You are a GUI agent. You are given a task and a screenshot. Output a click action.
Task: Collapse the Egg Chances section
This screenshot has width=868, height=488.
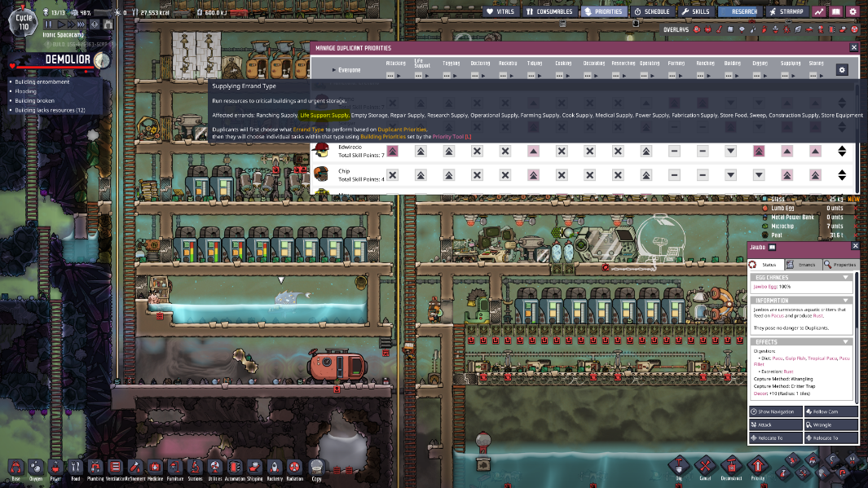pos(845,277)
